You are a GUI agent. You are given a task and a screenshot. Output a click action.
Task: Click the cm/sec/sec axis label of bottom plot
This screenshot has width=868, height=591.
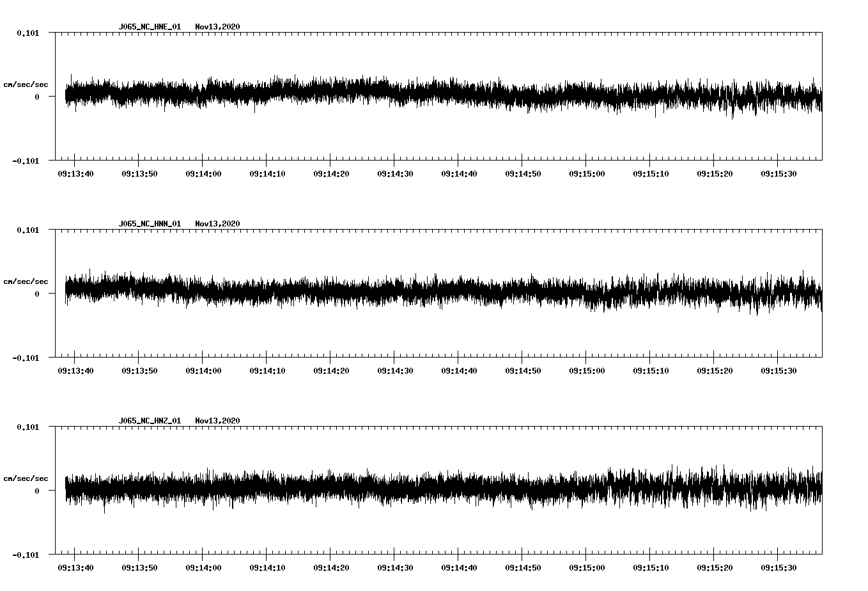26,478
